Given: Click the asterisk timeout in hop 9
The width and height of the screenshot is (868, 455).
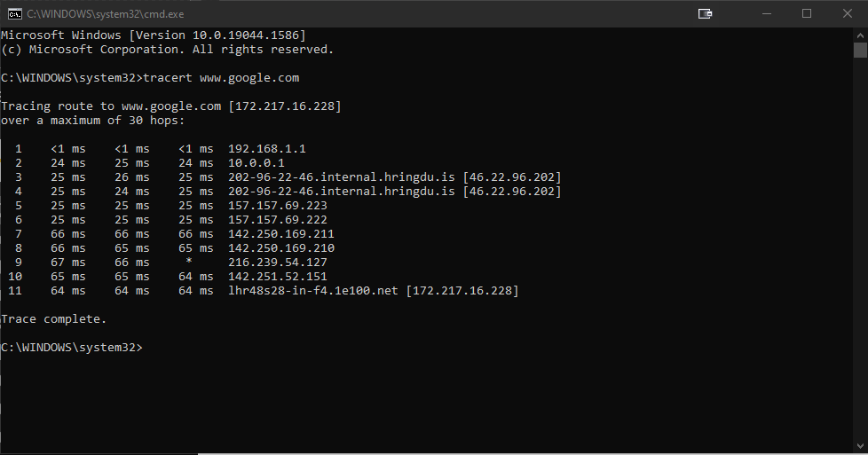Looking at the screenshot, I should point(188,262).
